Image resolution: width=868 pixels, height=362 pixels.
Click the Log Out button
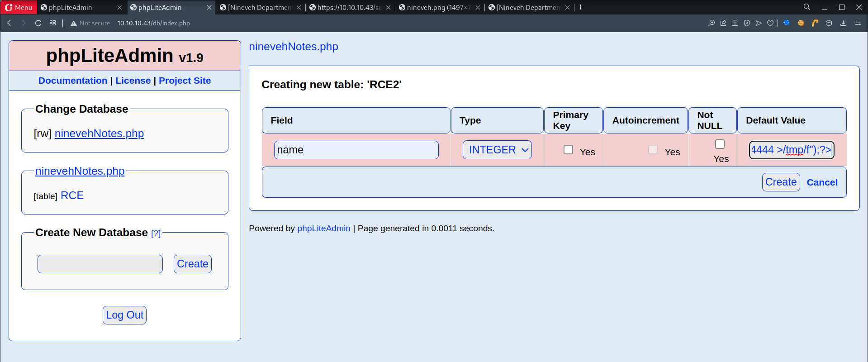(x=124, y=315)
